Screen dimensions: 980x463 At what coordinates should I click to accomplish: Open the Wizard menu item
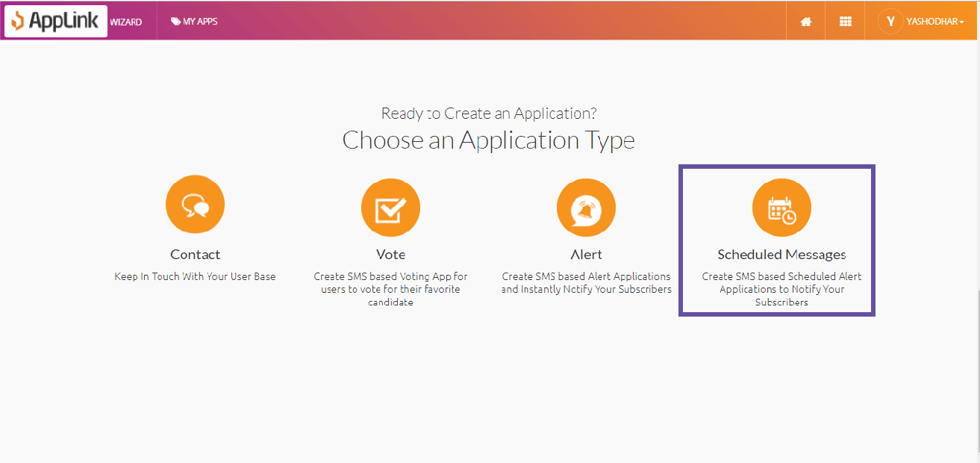click(126, 22)
